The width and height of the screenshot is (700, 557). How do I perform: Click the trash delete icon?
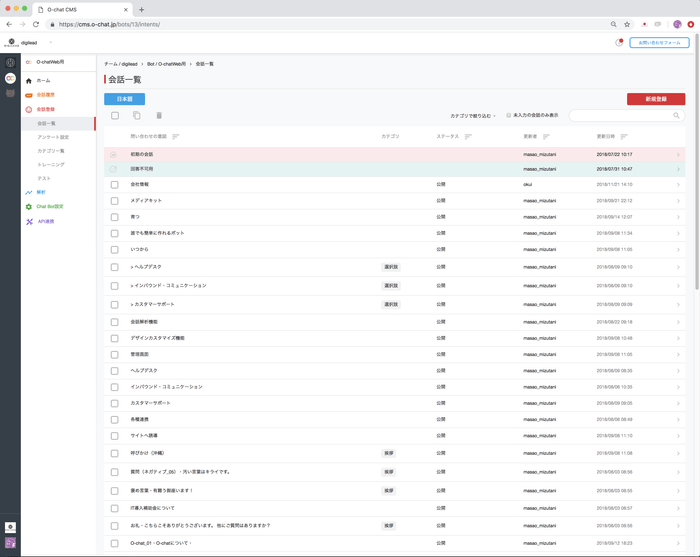point(159,116)
